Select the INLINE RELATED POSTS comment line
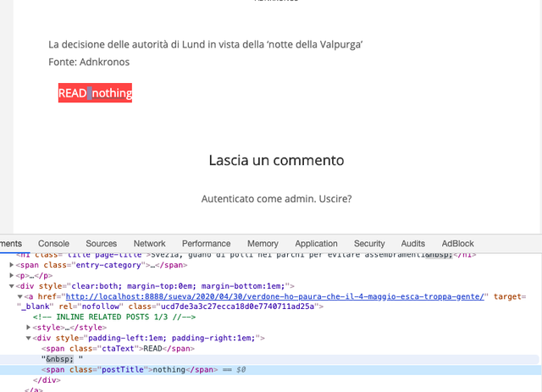This screenshot has height=392, width=542. [x=114, y=317]
